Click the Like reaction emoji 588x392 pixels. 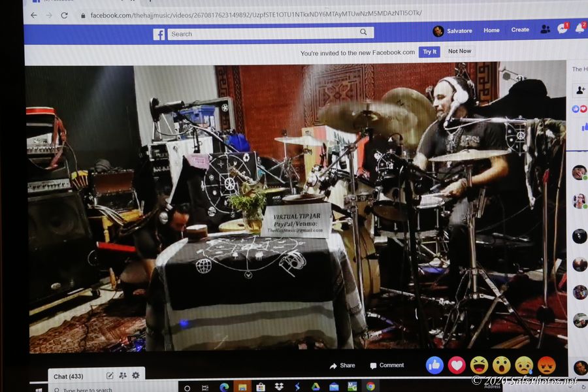(434, 365)
